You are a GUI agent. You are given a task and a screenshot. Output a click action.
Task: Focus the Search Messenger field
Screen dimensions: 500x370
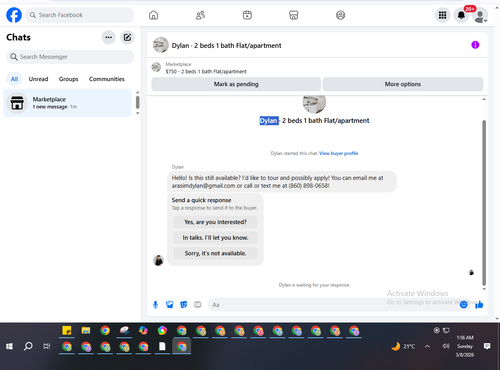[x=70, y=57]
